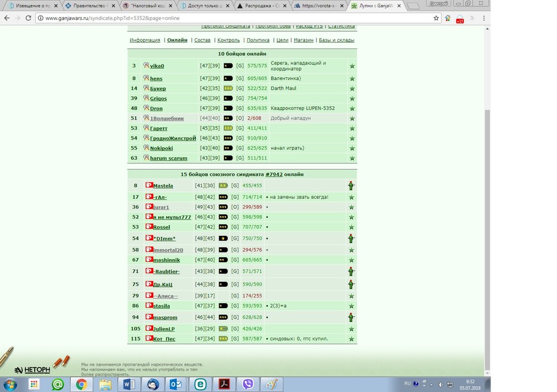
Task: Open the "Базы и склады" section
Action: tap(337, 40)
